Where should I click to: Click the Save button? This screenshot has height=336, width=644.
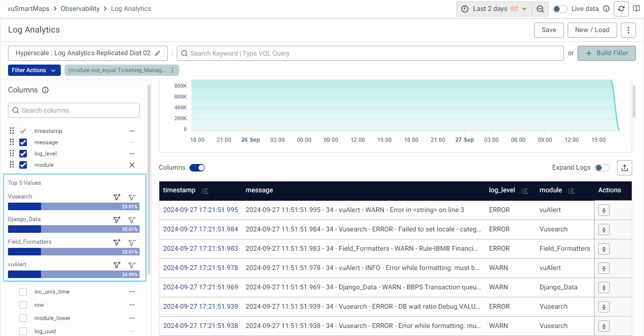tap(548, 30)
